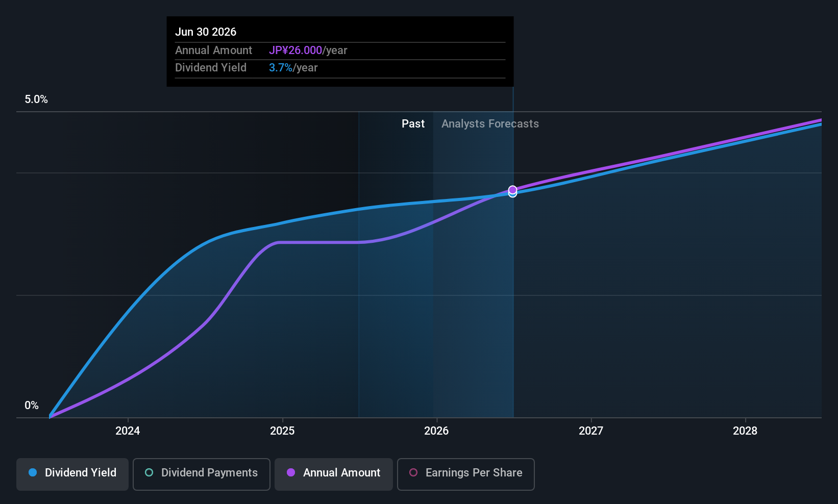Viewport: 838px width, 504px height.
Task: Click the 2024 x-axis label
Action: (128, 431)
